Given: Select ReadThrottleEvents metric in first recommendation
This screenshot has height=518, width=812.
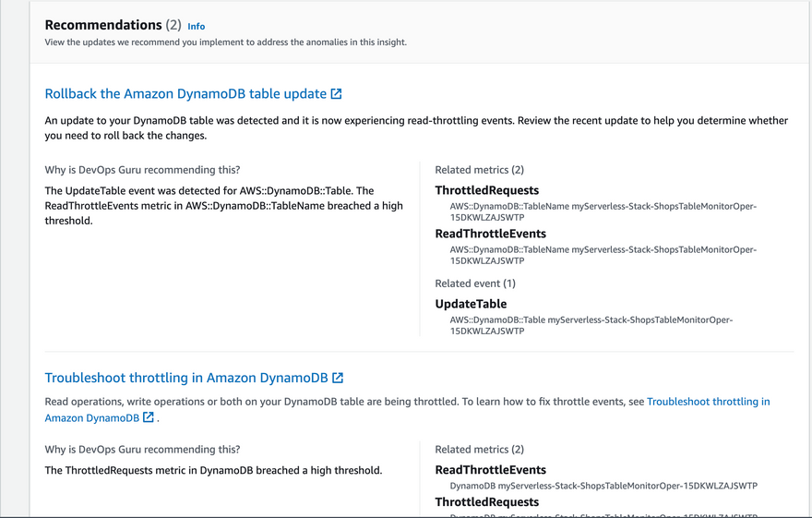Looking at the screenshot, I should (490, 234).
